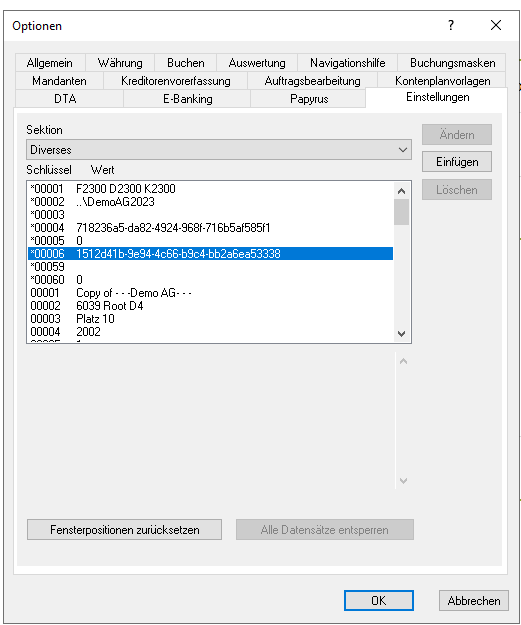Click the list scroll up arrow
The image size is (521, 625).
[x=401, y=191]
